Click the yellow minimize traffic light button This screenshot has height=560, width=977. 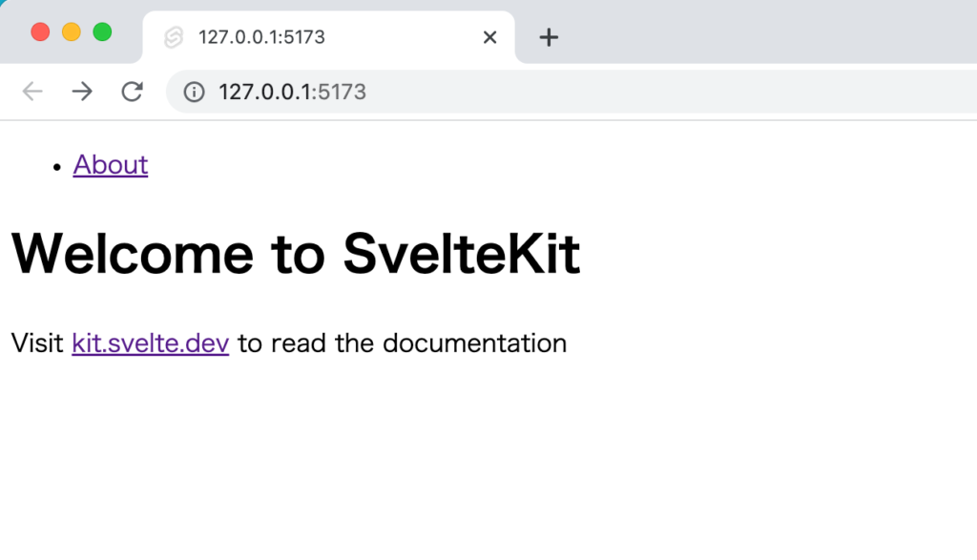pyautogui.click(x=70, y=31)
